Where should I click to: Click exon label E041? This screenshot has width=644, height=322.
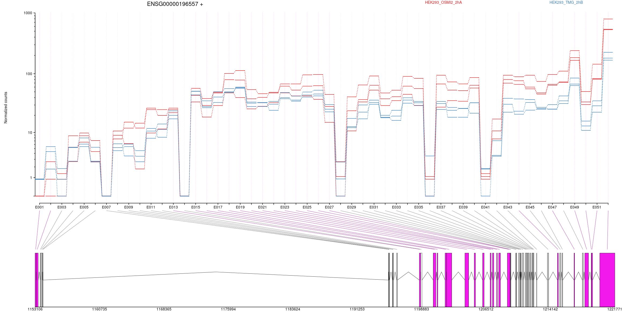[485, 207]
